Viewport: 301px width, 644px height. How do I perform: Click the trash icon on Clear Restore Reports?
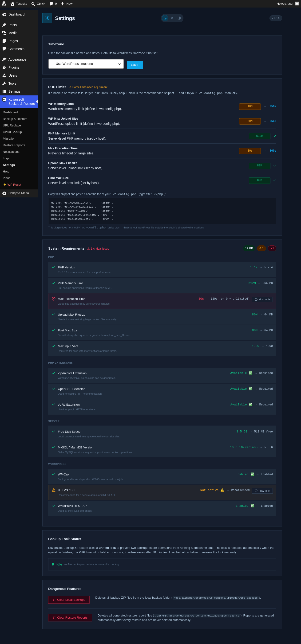tap(54, 617)
